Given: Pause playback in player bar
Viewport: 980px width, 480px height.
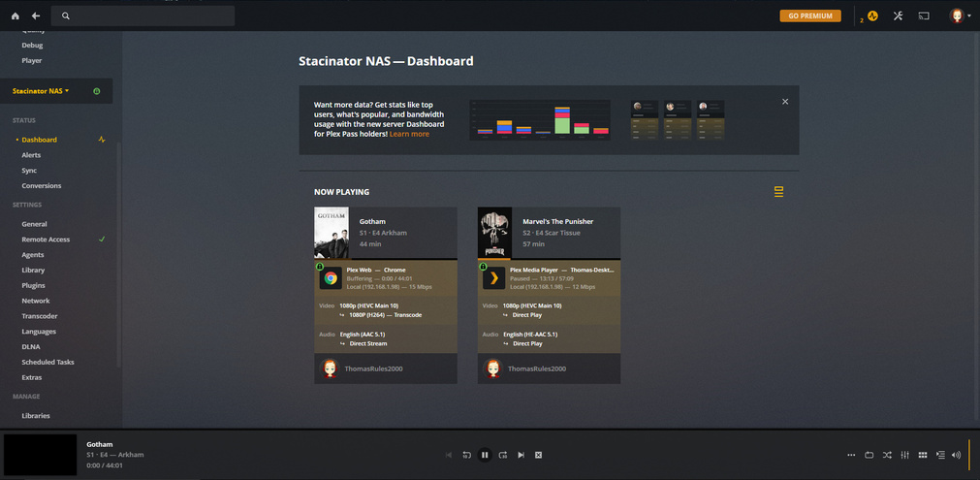Looking at the screenshot, I should tap(485, 455).
